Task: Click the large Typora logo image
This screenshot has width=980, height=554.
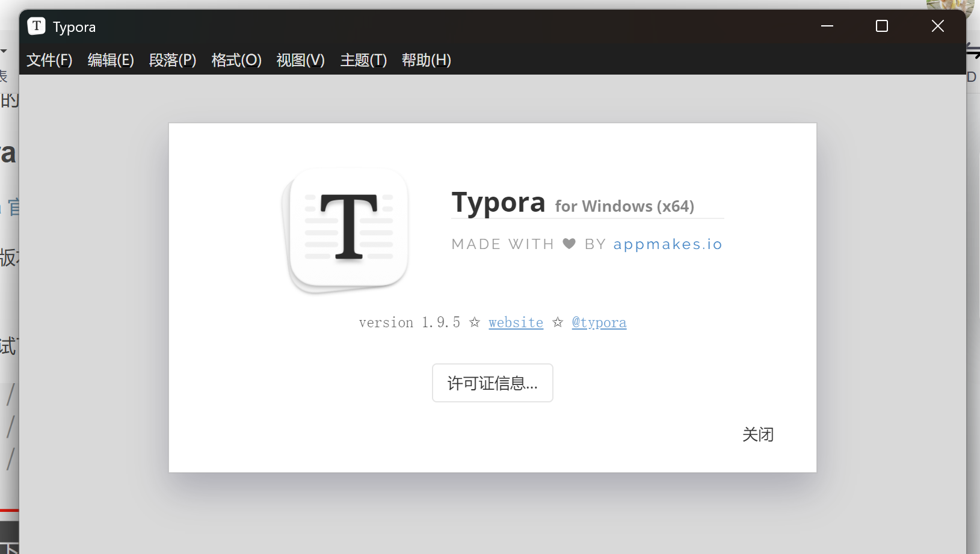Action: (x=345, y=230)
